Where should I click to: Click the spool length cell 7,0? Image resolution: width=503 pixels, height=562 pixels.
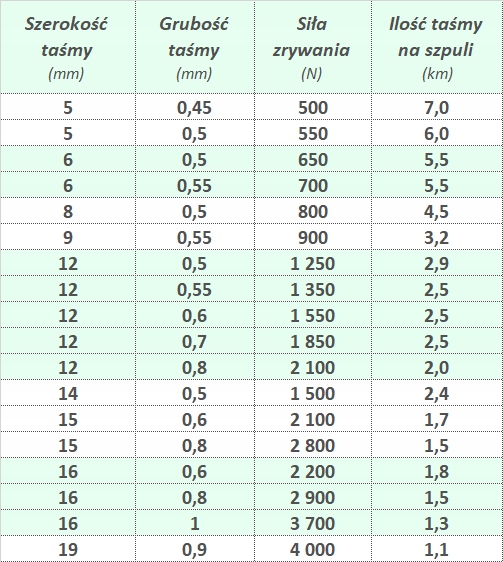point(437,107)
